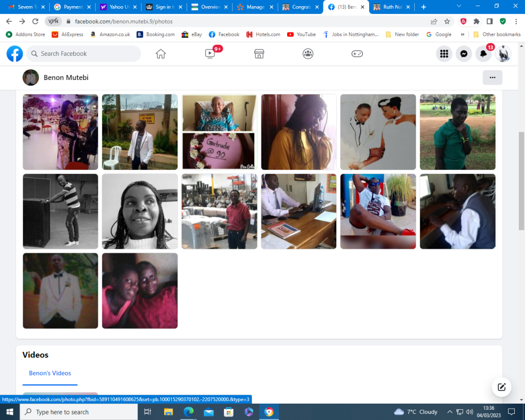Expand the three-dot profile options menu

(492, 77)
